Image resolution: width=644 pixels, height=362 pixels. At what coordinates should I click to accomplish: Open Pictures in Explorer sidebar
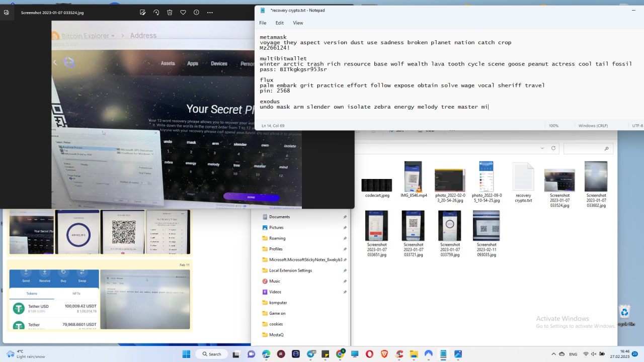pyautogui.click(x=276, y=227)
